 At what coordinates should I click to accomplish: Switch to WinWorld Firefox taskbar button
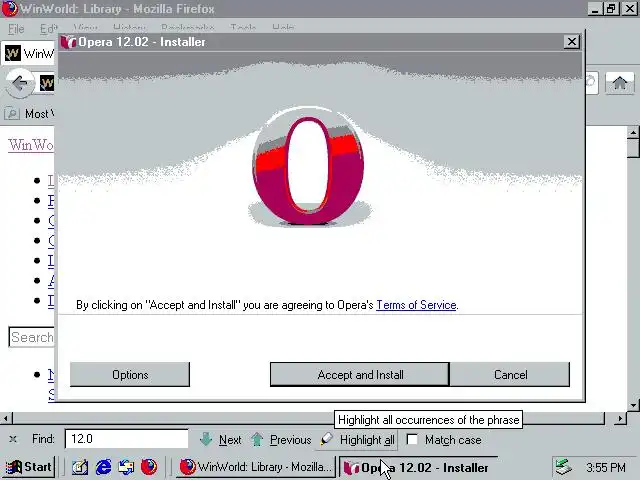coord(256,467)
